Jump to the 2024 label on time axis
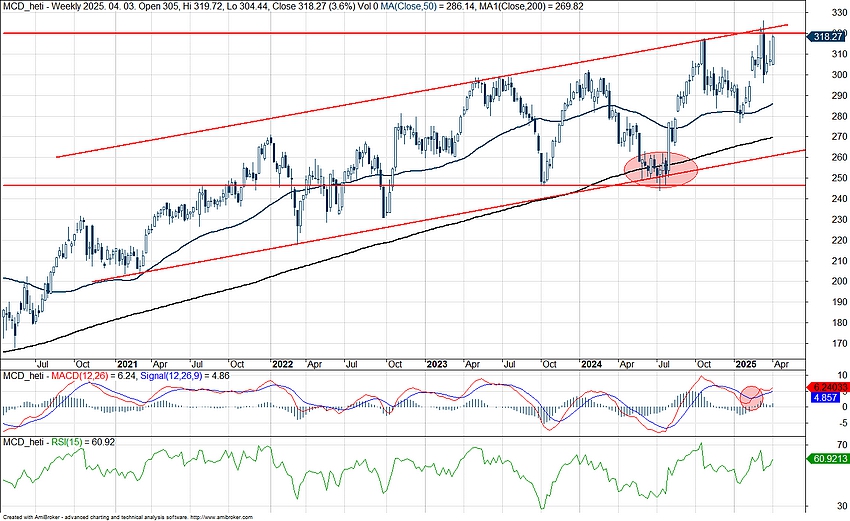Viewport: 850px width, 521px height. point(592,363)
